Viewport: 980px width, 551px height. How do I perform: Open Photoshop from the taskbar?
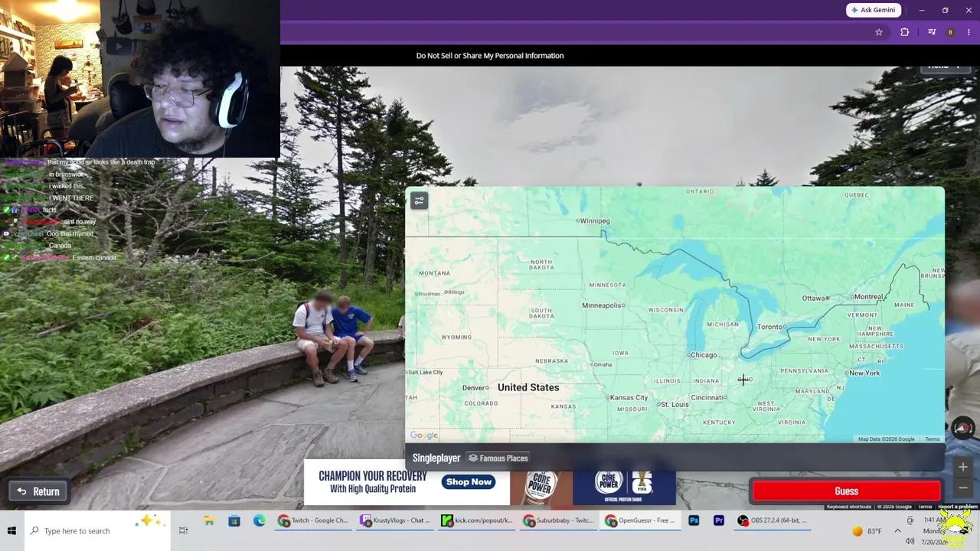coord(694,520)
